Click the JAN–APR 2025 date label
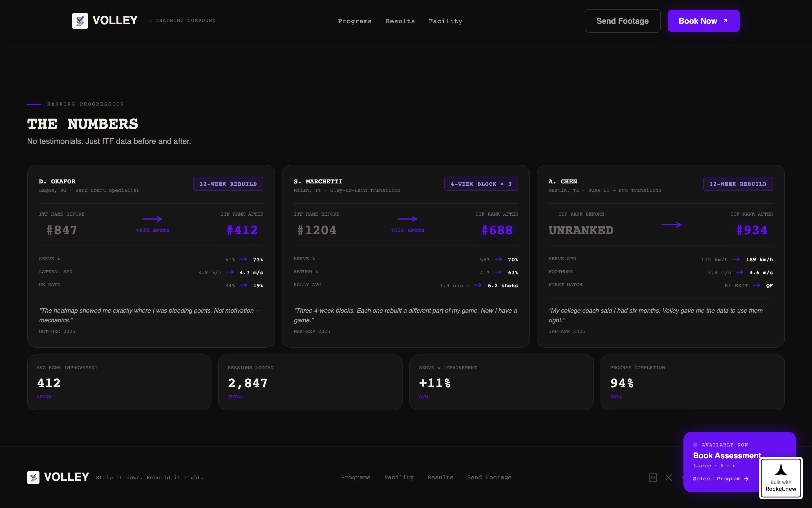The height and width of the screenshot is (508, 812). click(x=567, y=331)
